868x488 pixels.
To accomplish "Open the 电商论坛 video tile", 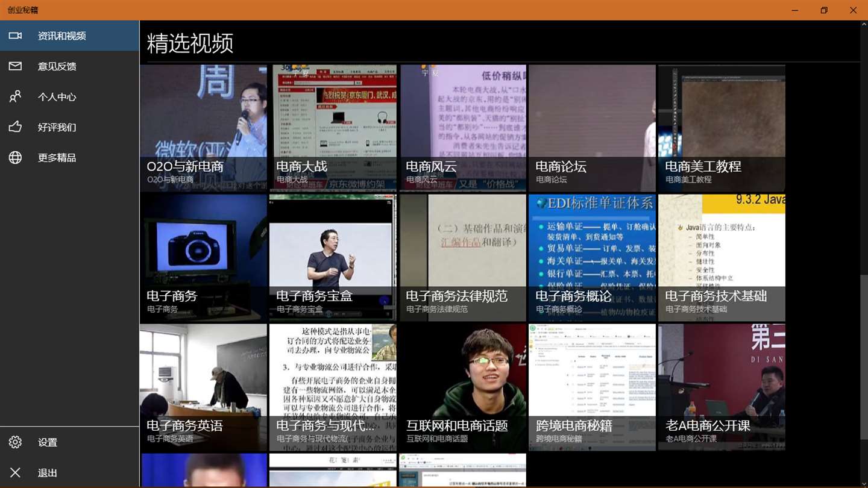I will tap(592, 128).
